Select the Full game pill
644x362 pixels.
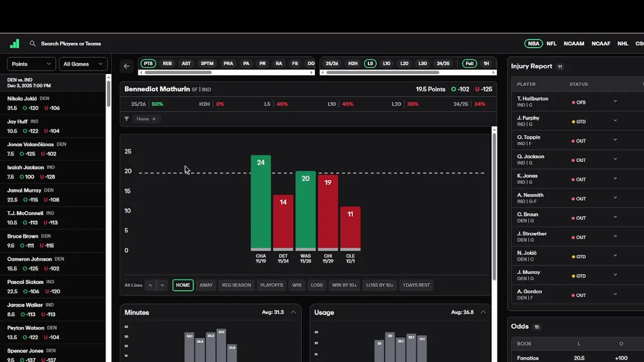[x=469, y=64]
